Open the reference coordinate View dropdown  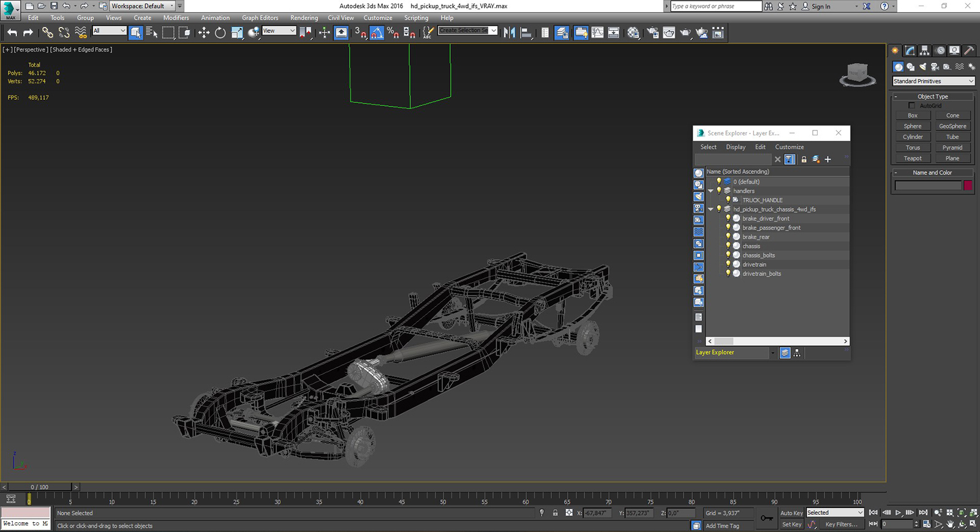click(279, 31)
